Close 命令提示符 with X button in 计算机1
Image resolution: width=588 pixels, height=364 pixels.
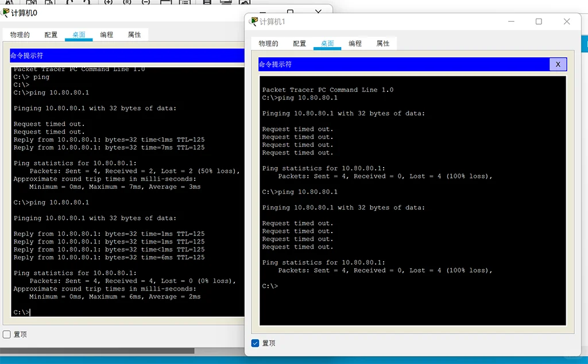558,64
